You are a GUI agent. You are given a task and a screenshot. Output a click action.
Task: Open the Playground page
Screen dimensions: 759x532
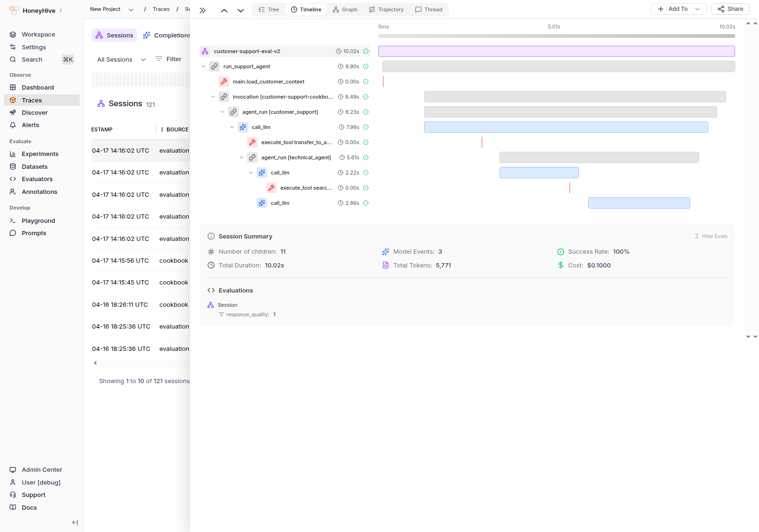38,220
